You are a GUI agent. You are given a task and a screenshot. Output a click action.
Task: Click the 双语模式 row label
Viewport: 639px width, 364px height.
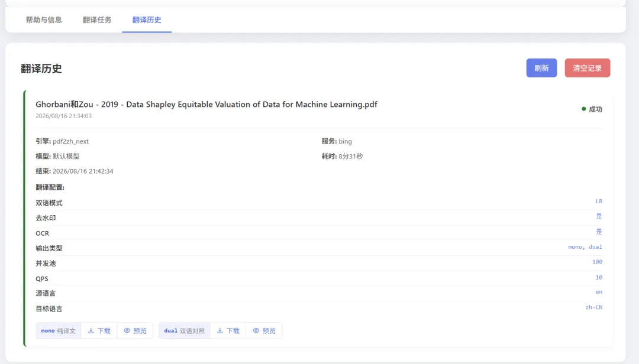[x=49, y=203]
